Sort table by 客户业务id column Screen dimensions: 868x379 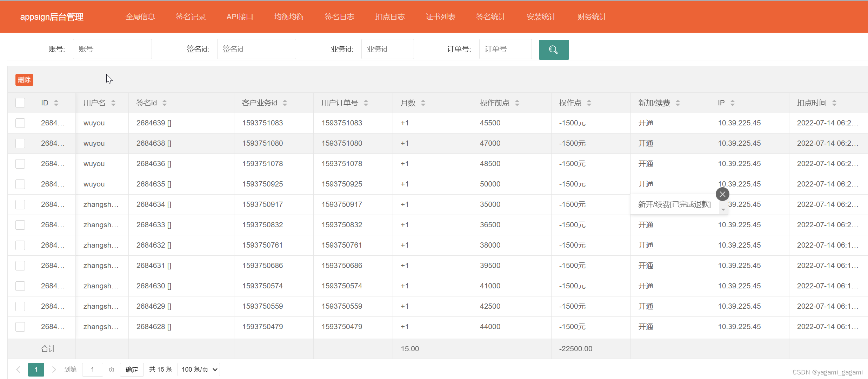[x=285, y=103]
